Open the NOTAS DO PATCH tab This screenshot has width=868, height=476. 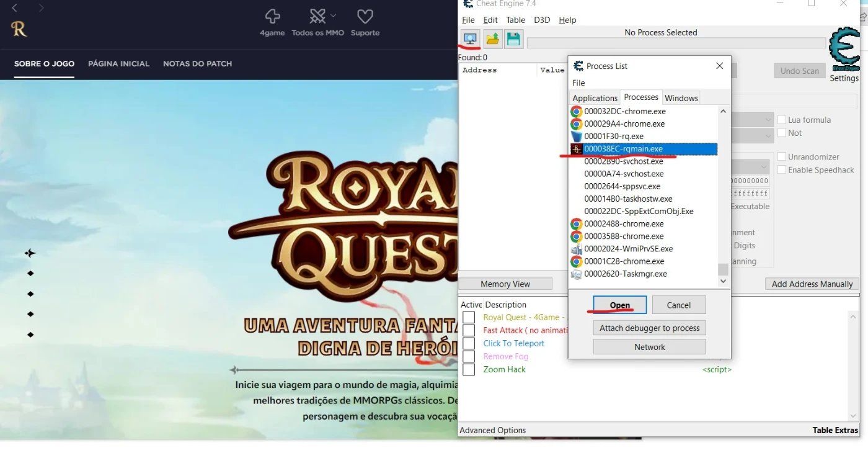197,63
